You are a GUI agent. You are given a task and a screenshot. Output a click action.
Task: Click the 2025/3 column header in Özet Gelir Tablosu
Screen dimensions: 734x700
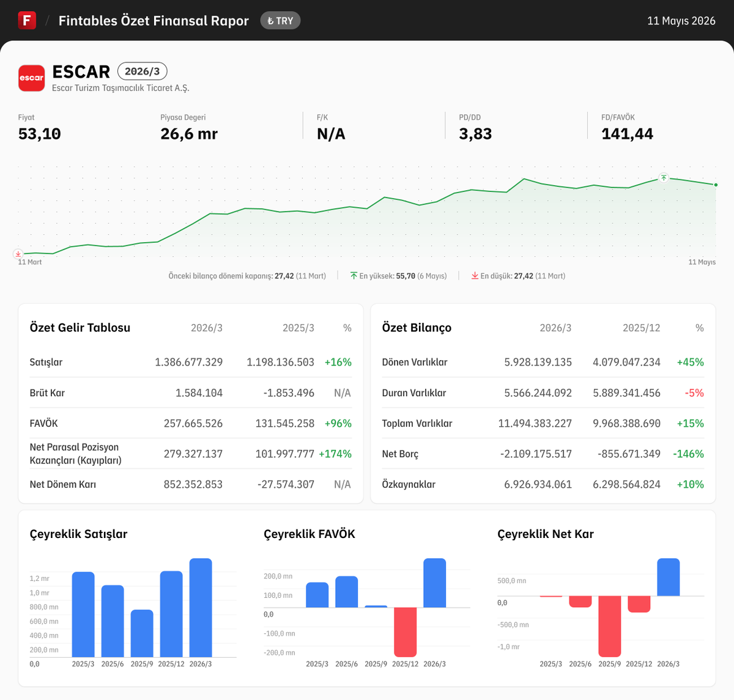click(x=298, y=328)
